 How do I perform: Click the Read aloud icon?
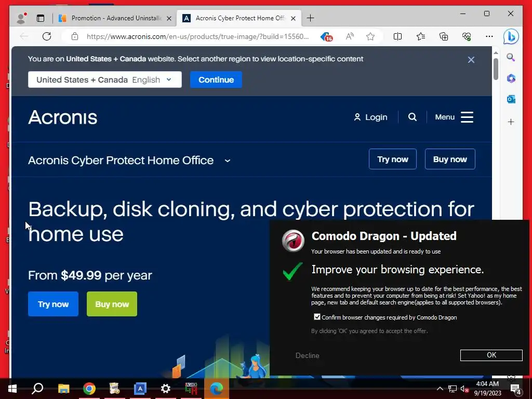coord(350,36)
